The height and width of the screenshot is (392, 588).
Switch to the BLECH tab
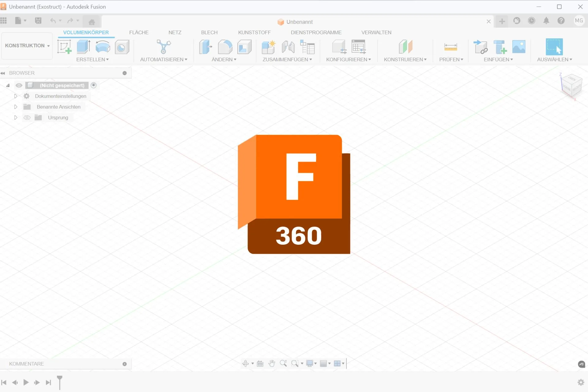(x=209, y=32)
